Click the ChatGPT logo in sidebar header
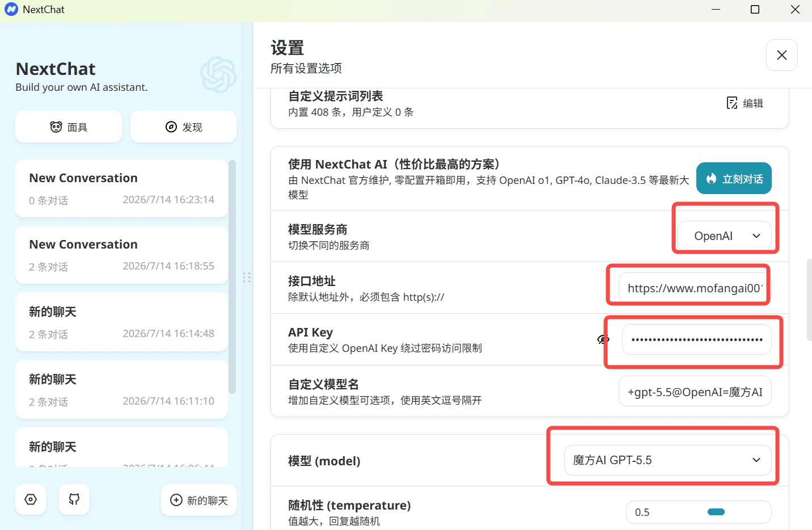The height and width of the screenshot is (530, 812). point(218,74)
